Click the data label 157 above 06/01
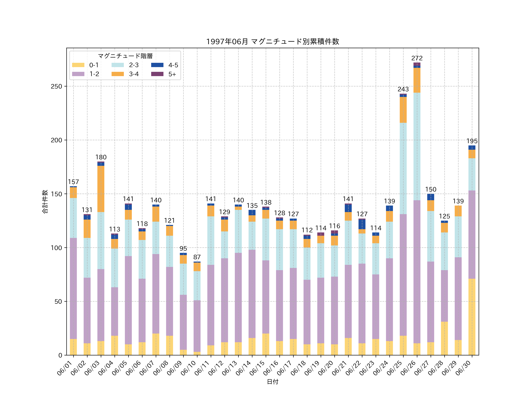 73,182
